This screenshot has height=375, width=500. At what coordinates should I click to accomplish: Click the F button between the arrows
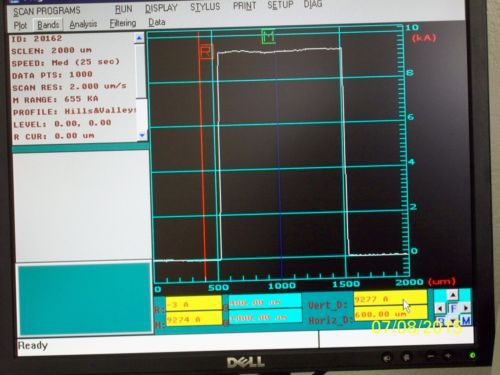click(453, 308)
